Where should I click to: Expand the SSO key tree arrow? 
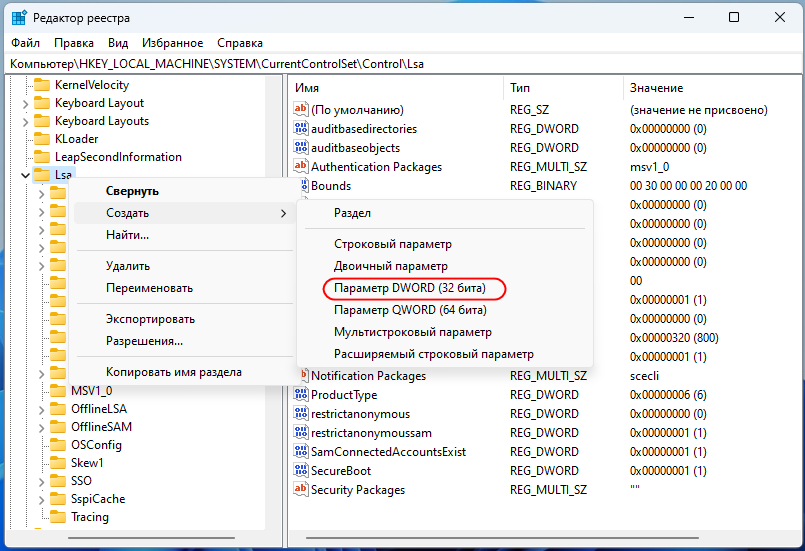(x=41, y=481)
